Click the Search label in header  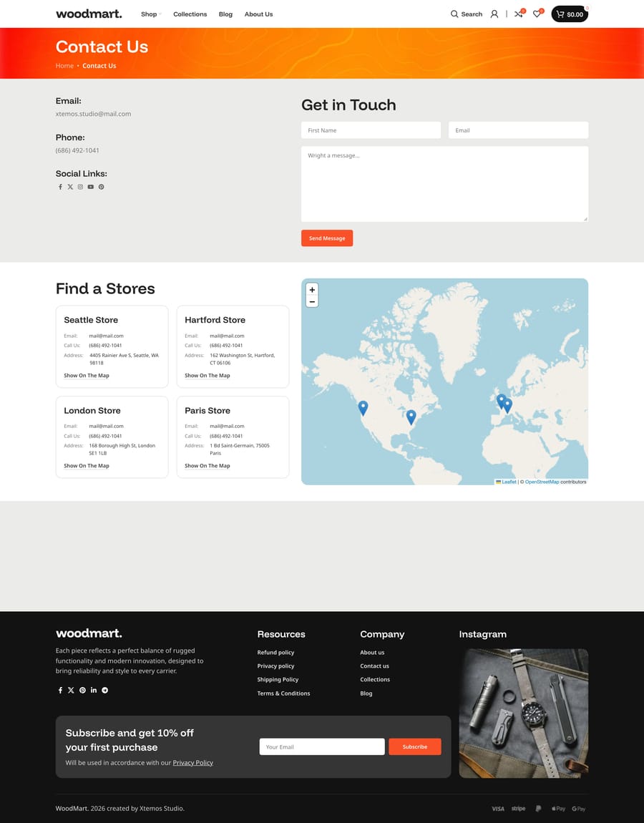pyautogui.click(x=472, y=14)
